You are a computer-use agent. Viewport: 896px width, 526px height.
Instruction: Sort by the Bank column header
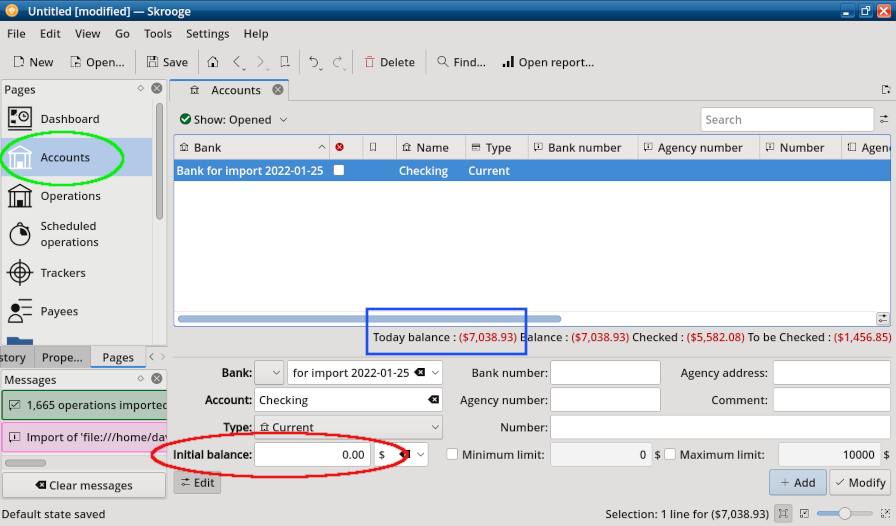[252, 148]
